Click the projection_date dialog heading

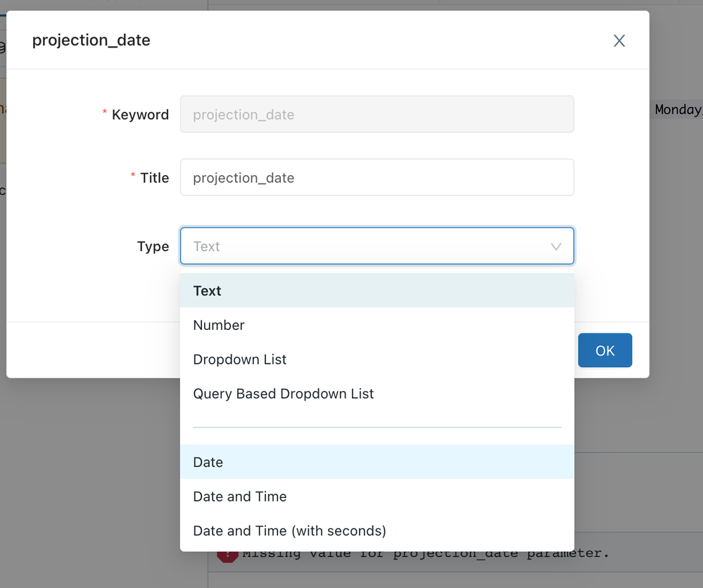(91, 40)
